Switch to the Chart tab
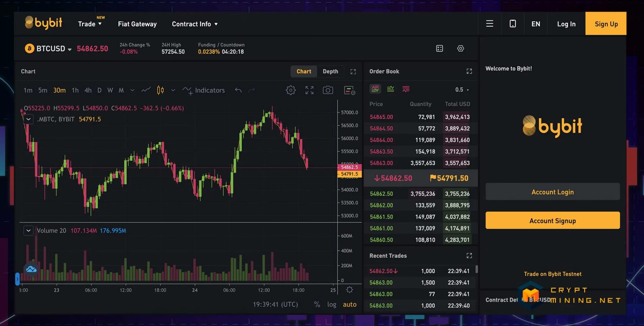The image size is (644, 326). 304,71
